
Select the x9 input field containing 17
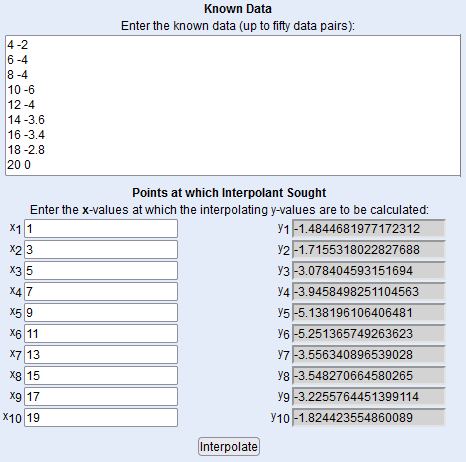[101, 397]
